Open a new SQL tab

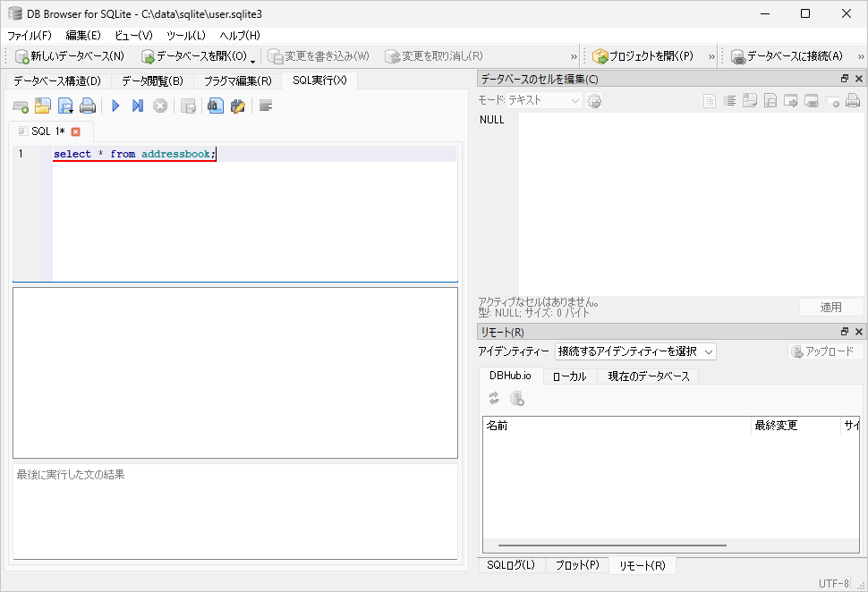click(x=20, y=105)
